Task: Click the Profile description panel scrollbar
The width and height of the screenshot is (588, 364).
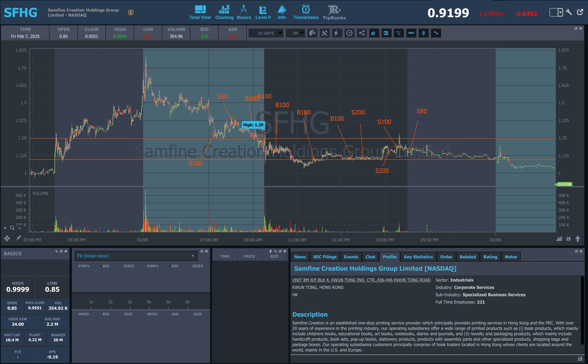Action: [x=582, y=311]
